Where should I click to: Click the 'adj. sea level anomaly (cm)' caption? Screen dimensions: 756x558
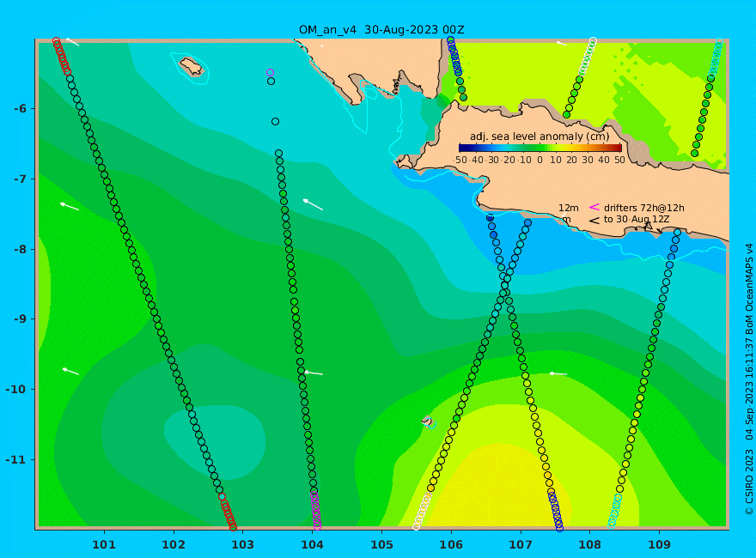[x=540, y=136]
